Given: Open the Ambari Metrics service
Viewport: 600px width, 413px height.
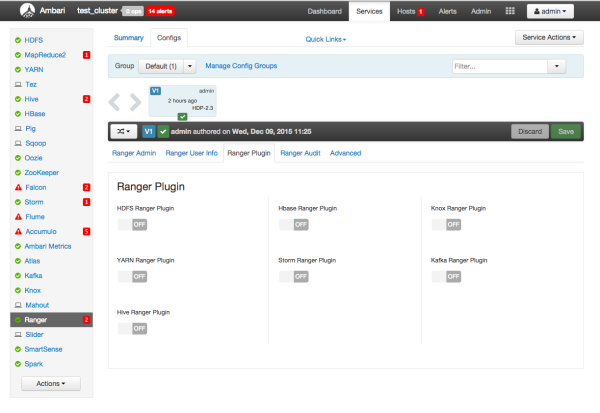Looking at the screenshot, I should click(x=48, y=246).
